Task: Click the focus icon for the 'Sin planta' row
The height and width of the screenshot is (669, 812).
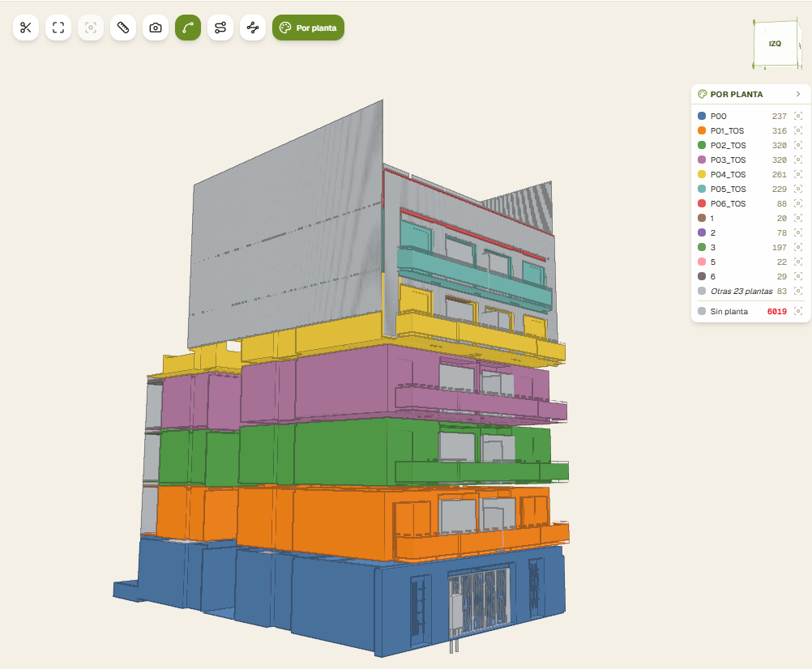Action: pos(798,312)
